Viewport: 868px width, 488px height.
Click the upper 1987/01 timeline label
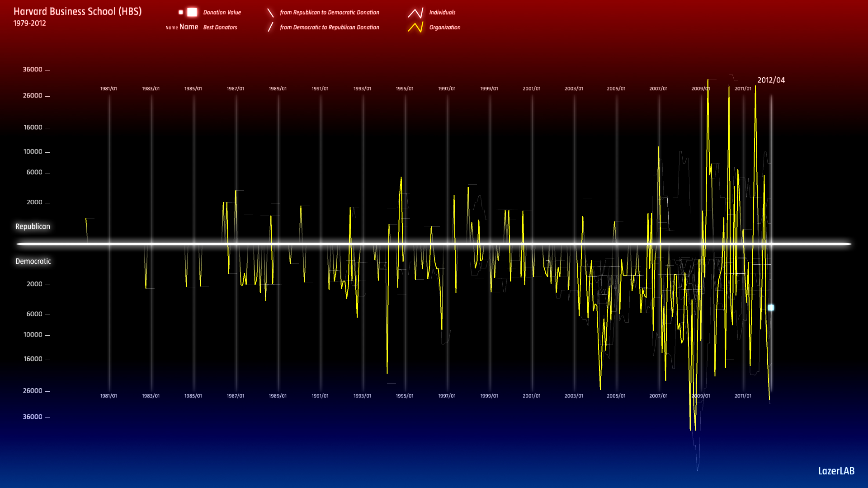click(x=236, y=89)
